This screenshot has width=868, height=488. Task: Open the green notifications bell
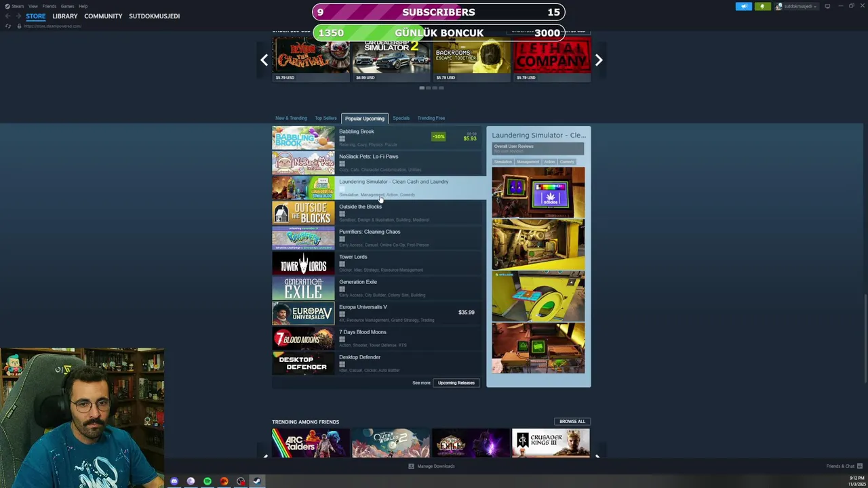point(762,6)
